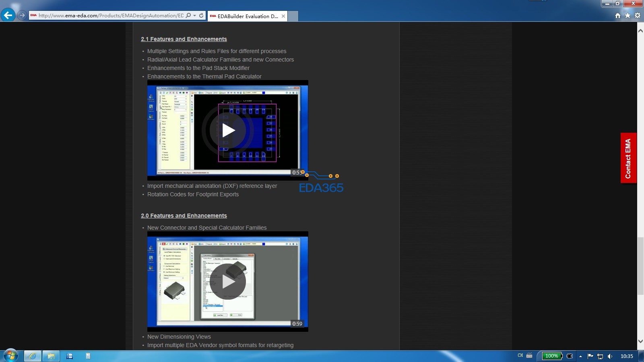Click 'New Dimensioning Views' bullet text

(179, 337)
